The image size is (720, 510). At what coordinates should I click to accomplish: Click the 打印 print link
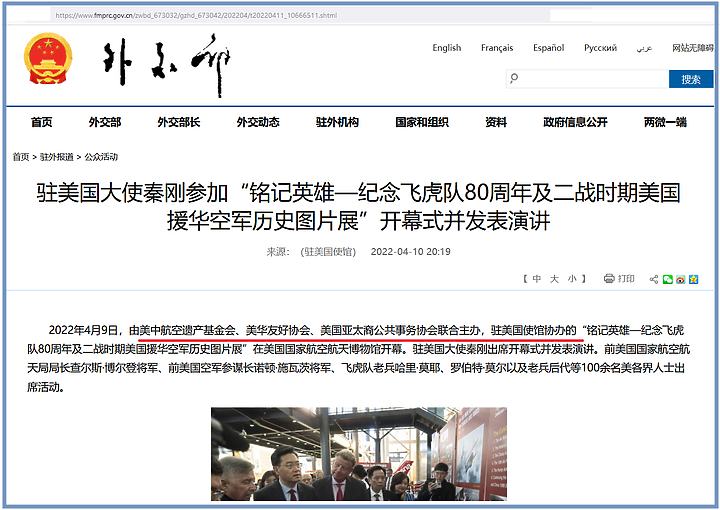tap(626, 279)
